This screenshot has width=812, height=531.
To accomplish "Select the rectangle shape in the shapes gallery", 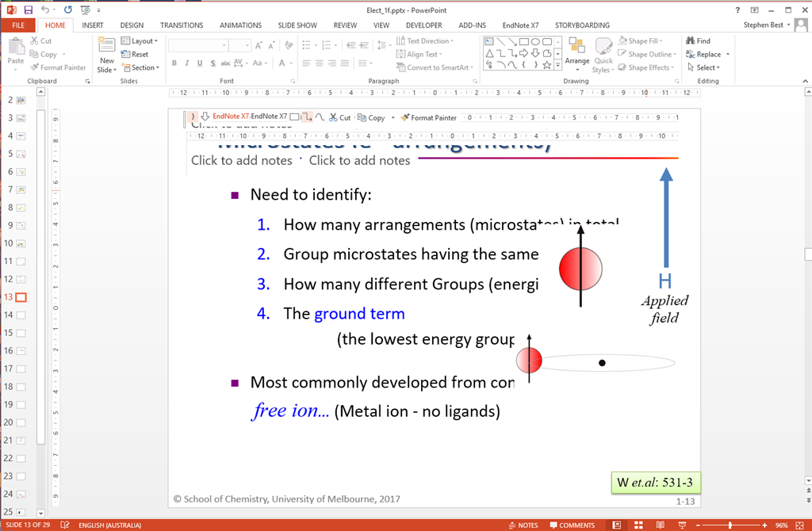I will (x=524, y=41).
